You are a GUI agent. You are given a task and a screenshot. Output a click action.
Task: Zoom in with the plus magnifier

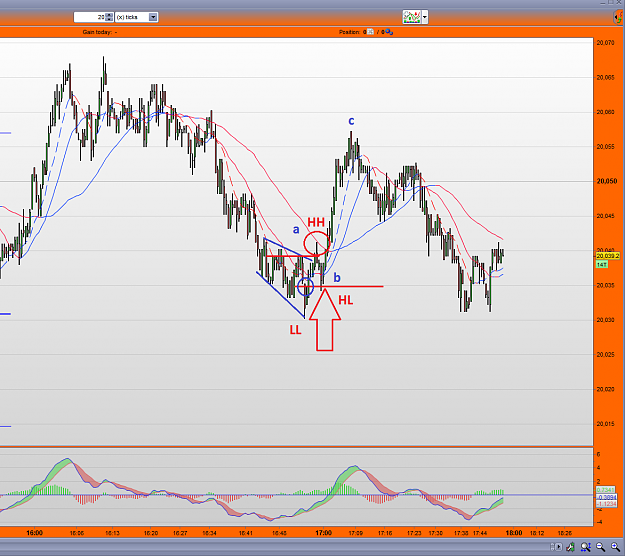pyautogui.click(x=615, y=547)
